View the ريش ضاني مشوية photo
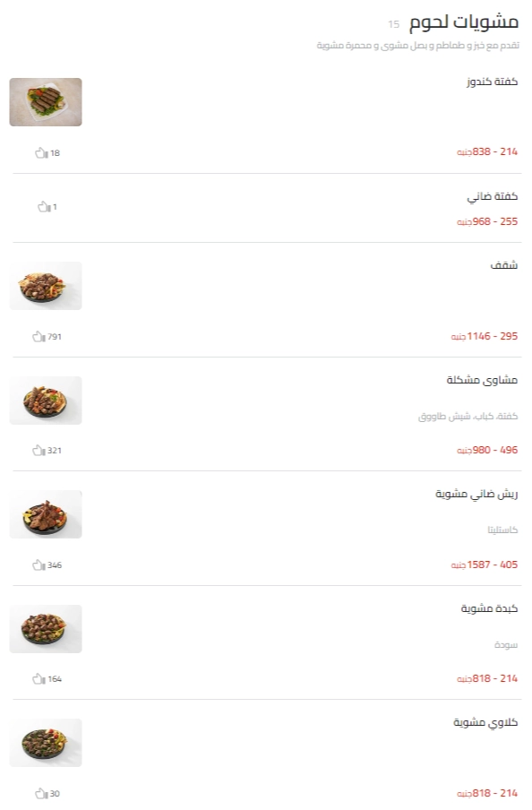This screenshot has height=810, width=532. [46, 514]
